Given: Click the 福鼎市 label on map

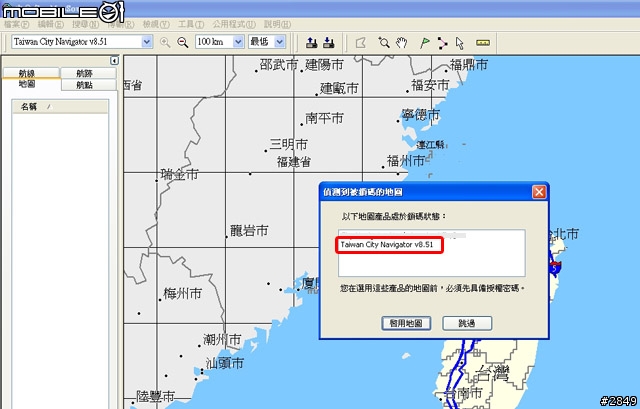Looking at the screenshot, I should coord(469,64).
